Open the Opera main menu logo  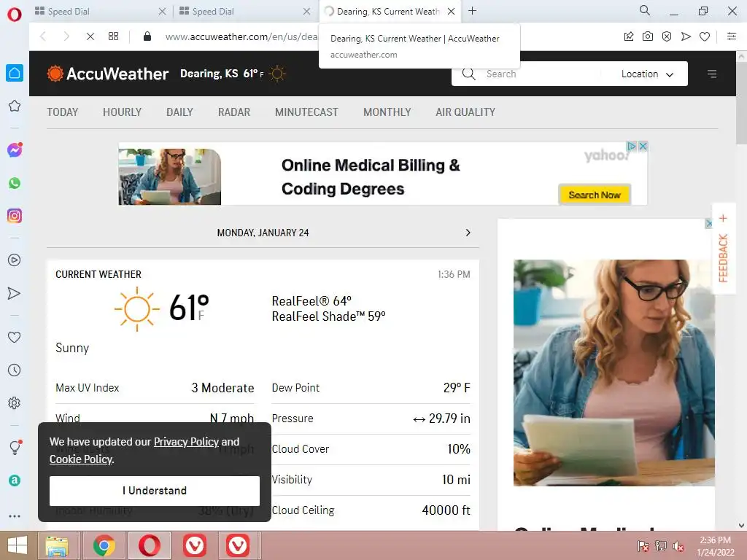pyautogui.click(x=15, y=15)
